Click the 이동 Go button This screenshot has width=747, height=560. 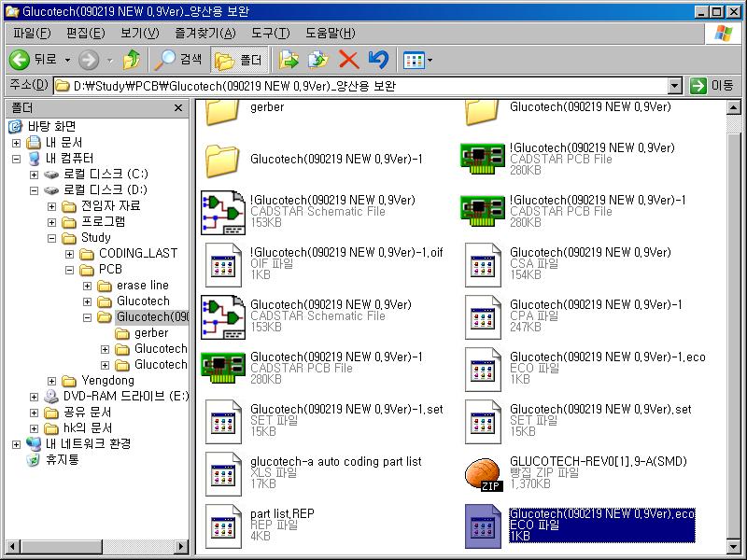(x=712, y=86)
